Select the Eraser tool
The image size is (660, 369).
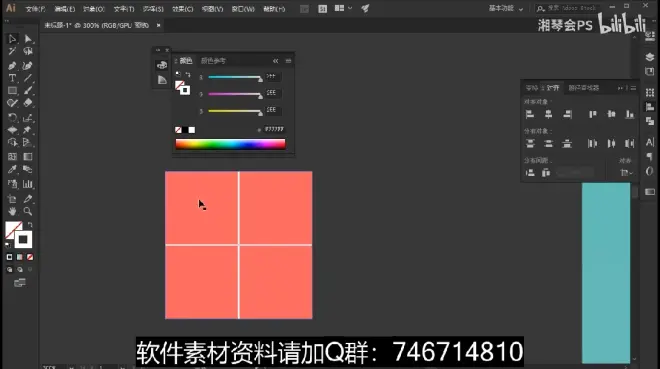28,103
